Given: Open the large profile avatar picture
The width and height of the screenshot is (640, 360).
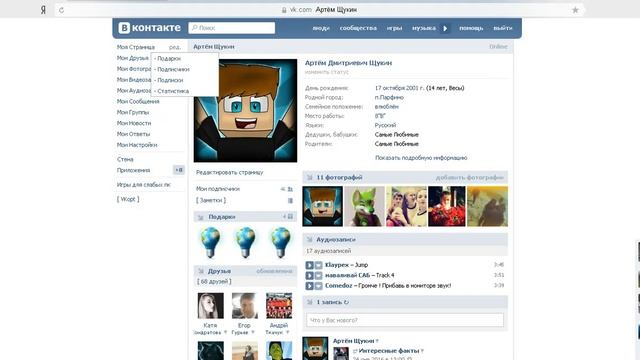Looking at the screenshot, I should click(x=245, y=111).
